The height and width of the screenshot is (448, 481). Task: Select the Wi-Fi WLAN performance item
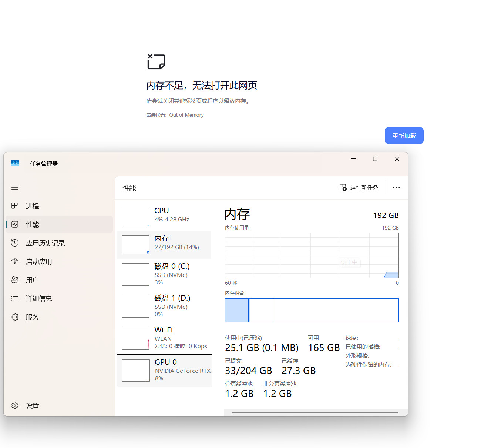tap(164, 338)
